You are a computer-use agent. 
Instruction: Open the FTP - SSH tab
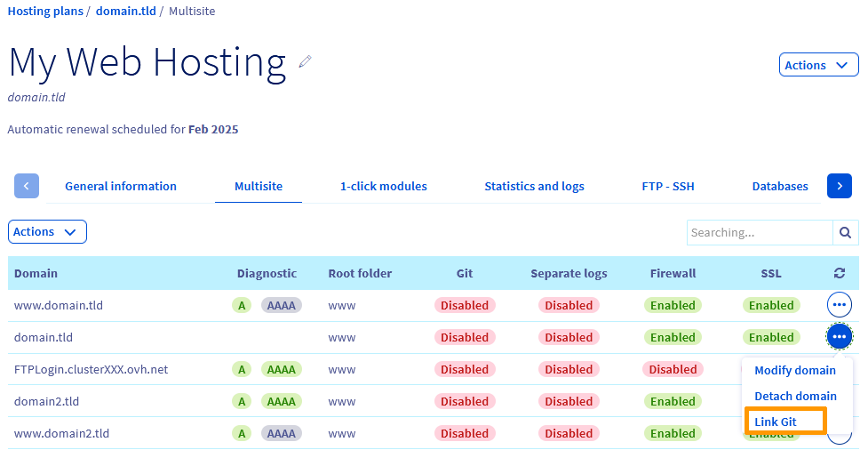pyautogui.click(x=668, y=186)
